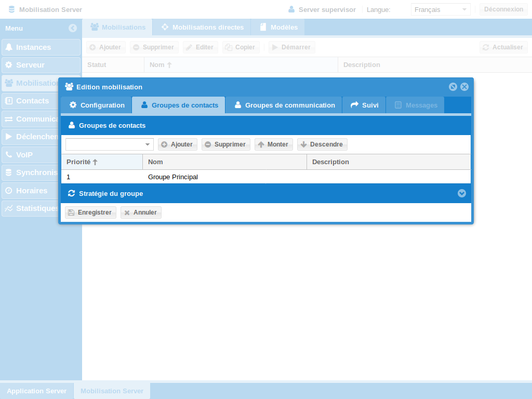Click the up arrow icon on Monter
The width and height of the screenshot is (532, 399).
pyautogui.click(x=261, y=144)
